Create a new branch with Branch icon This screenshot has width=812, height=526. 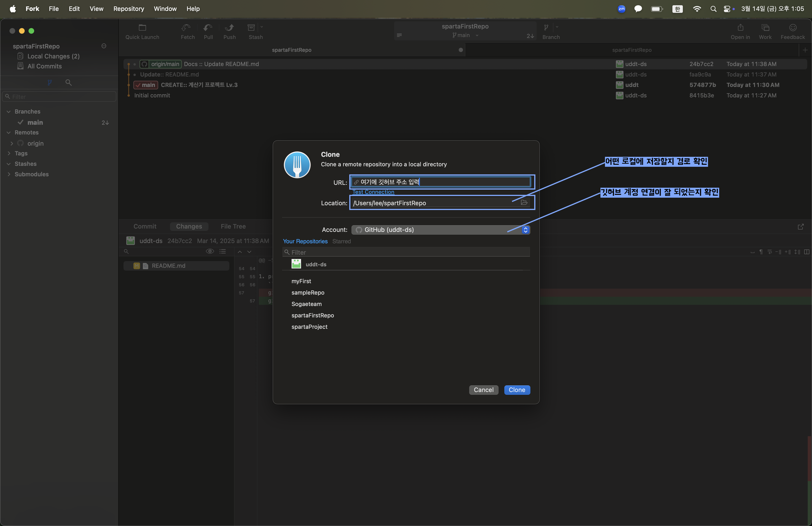[546, 28]
